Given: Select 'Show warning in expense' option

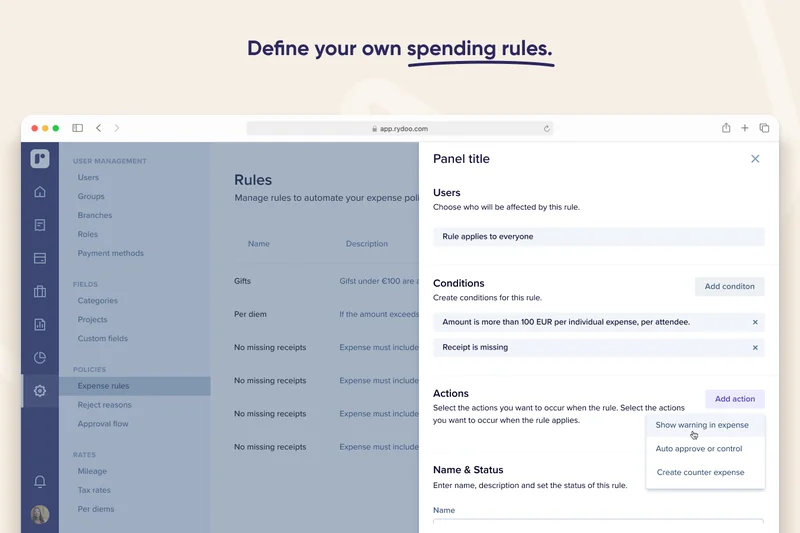Looking at the screenshot, I should coord(702,425).
